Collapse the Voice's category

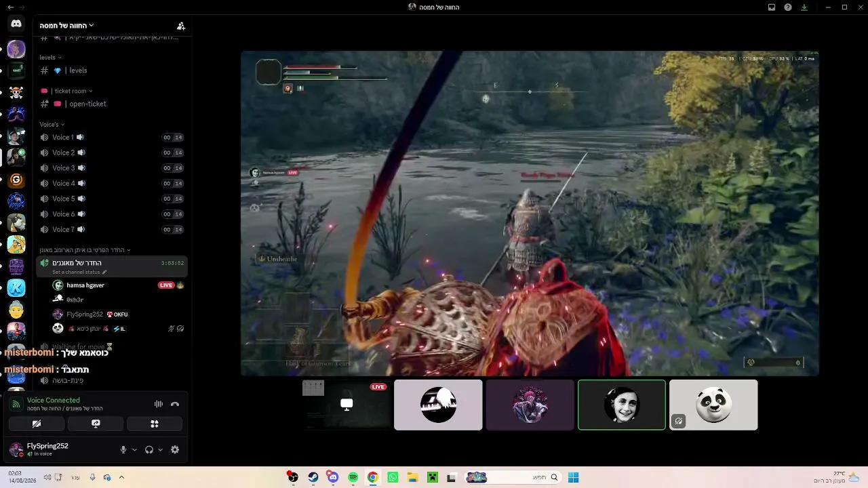coord(52,125)
